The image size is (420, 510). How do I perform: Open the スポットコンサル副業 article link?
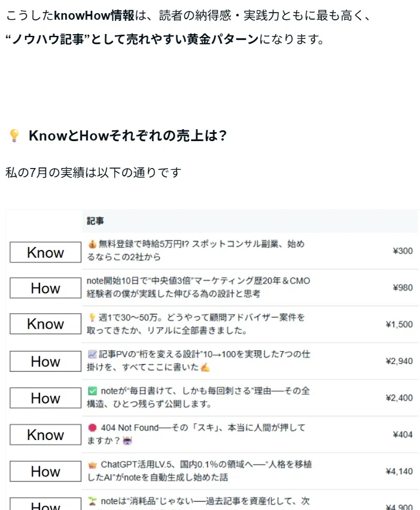pyautogui.click(x=196, y=251)
